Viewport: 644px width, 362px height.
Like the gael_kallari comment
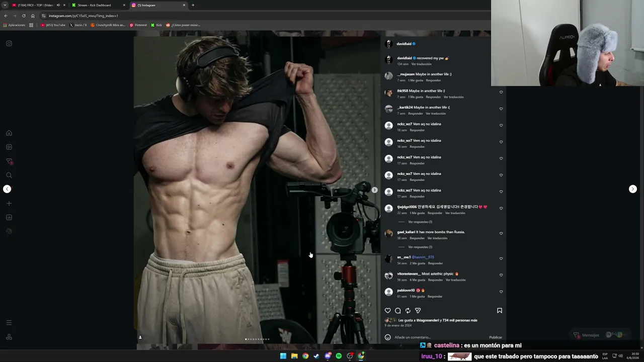point(501,233)
